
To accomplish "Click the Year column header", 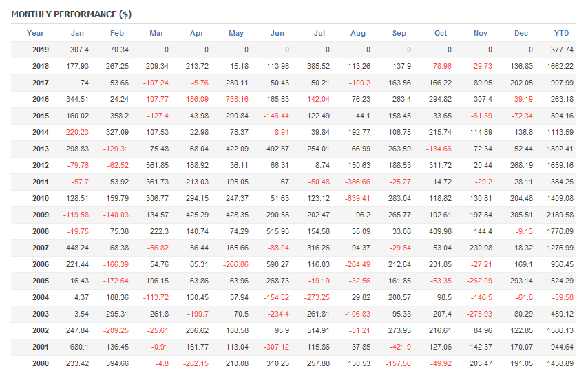I will [x=35, y=33].
